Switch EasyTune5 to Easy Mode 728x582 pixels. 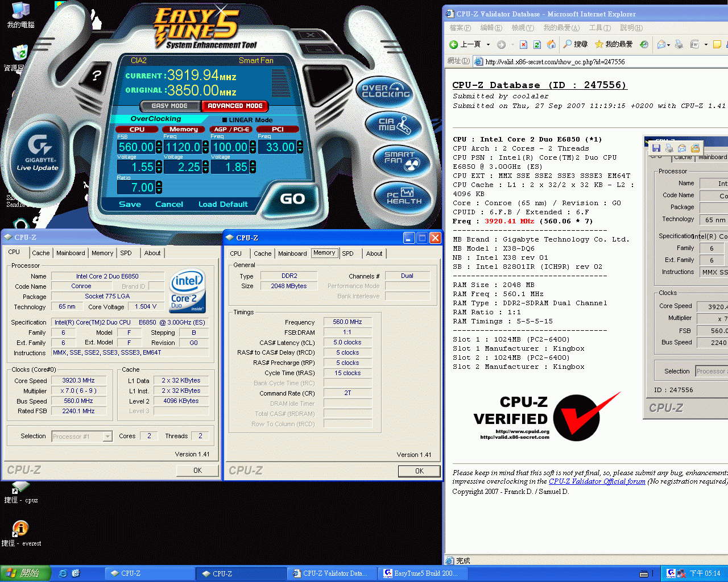click(x=169, y=106)
